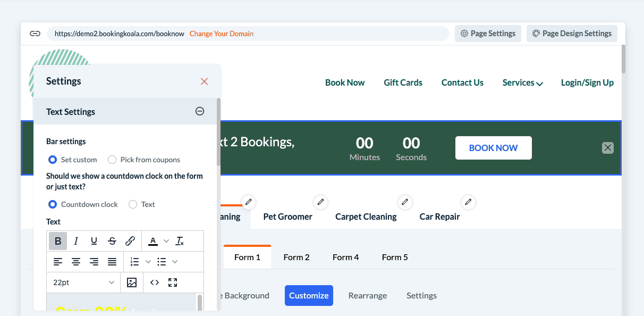Select the 'Pick from coupons' option

click(x=112, y=160)
